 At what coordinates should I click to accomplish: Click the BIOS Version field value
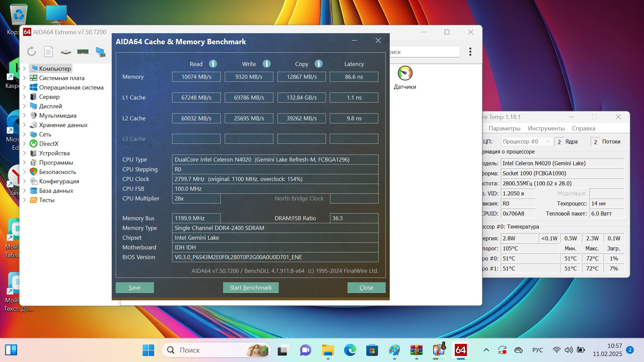275,257
